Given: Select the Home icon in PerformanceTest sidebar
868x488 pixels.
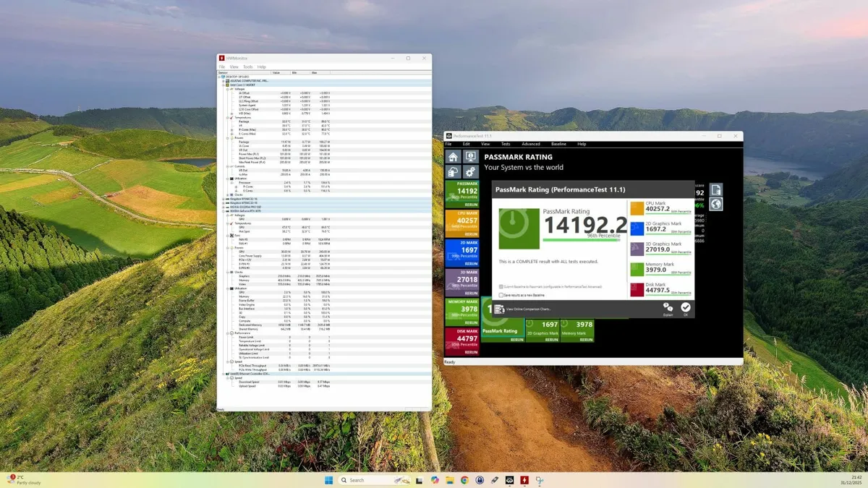Looking at the screenshot, I should (454, 155).
